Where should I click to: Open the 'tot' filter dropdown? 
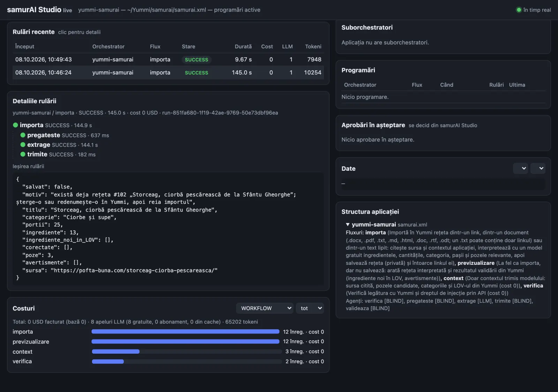(310, 308)
